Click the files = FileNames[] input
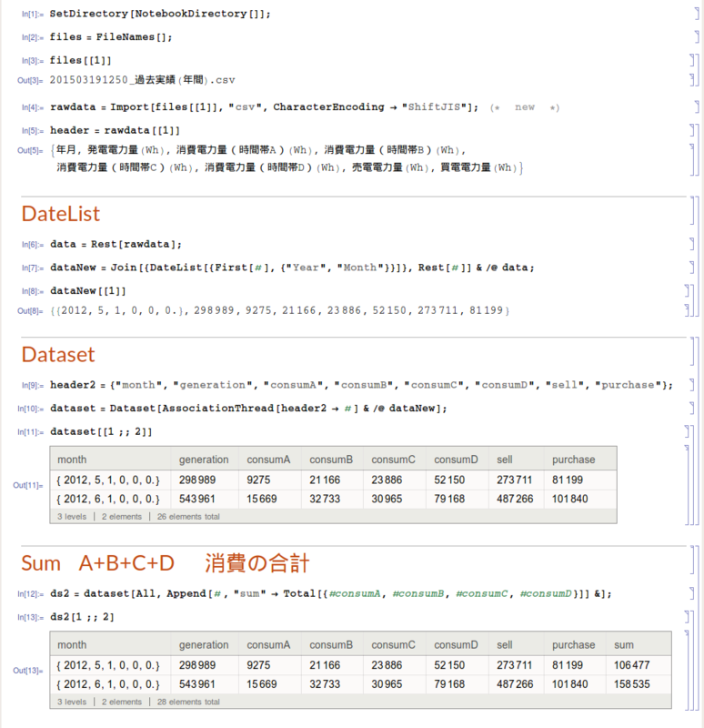Screen dimensions: 704x728 [x=111, y=37]
